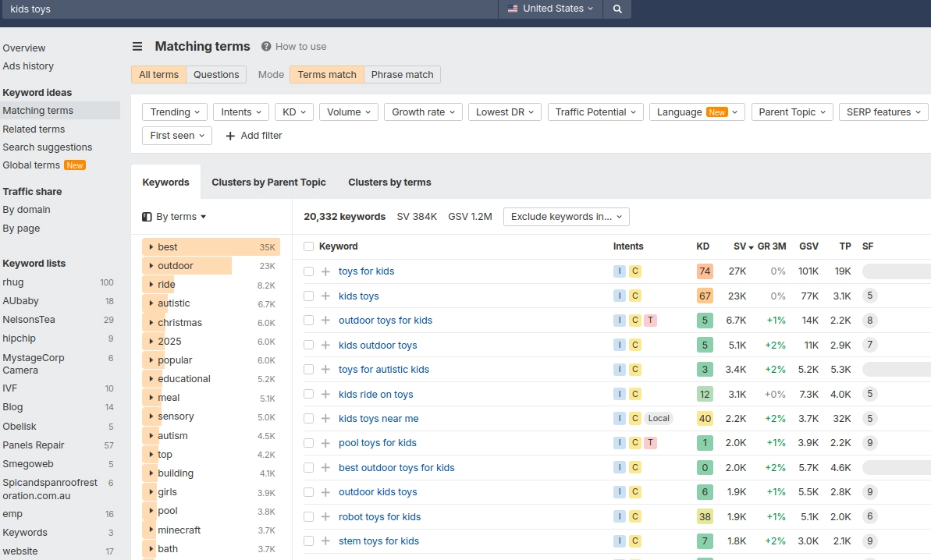Add 'kids outdoor toys' with plus icon
Viewport: 931px width, 560px height.
(x=325, y=346)
